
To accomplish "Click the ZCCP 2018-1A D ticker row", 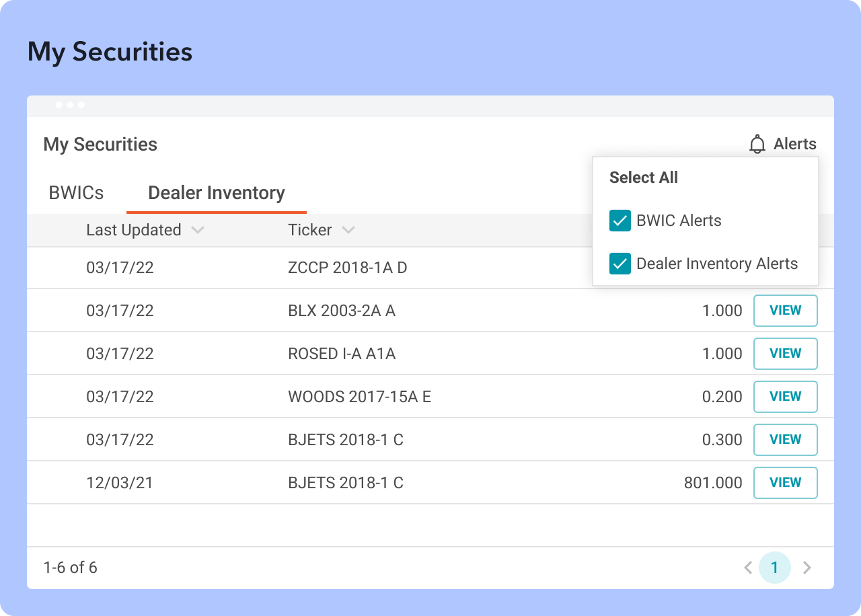I will (x=347, y=268).
